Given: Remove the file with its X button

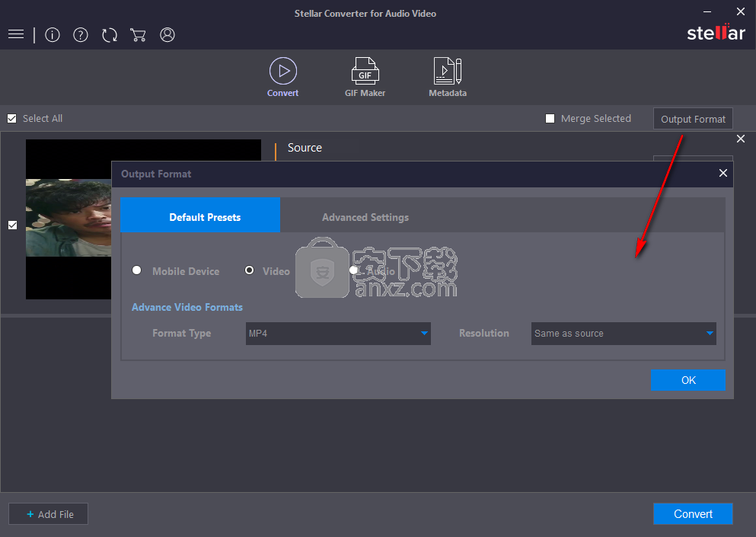Looking at the screenshot, I should coord(741,139).
